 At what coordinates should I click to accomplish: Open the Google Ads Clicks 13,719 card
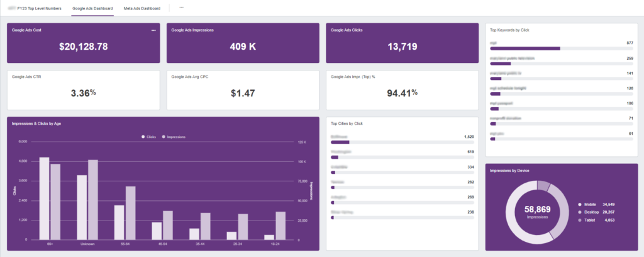click(402, 43)
